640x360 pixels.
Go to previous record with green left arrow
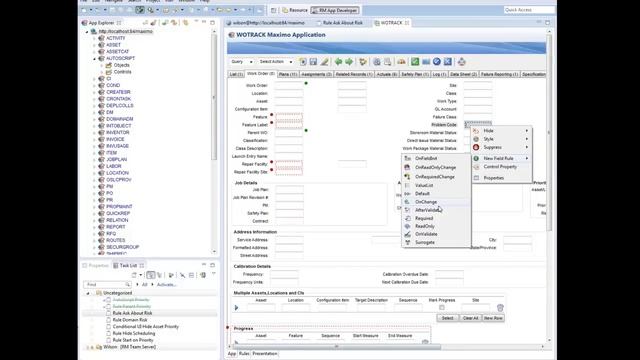[x=338, y=62]
